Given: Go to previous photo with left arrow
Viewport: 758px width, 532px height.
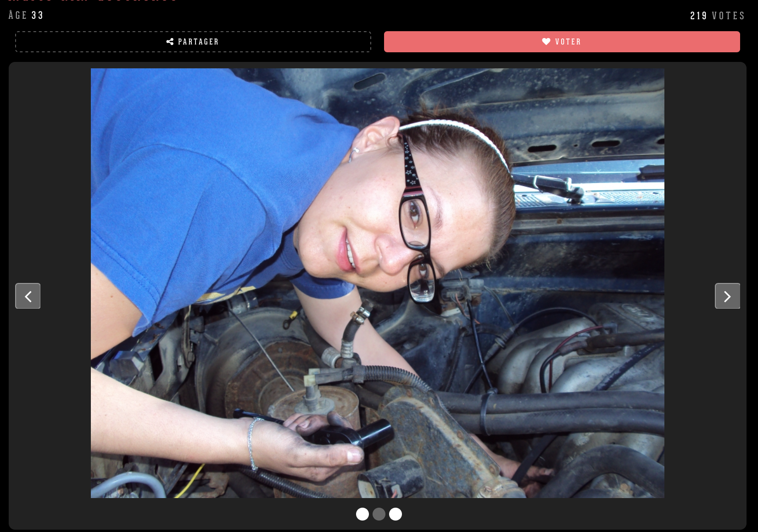Looking at the screenshot, I should tap(28, 296).
